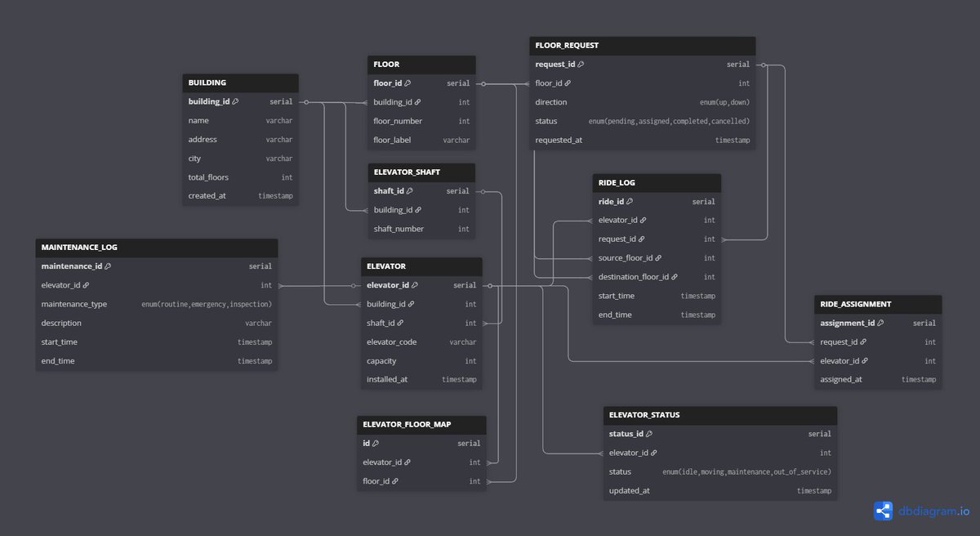980x536 pixels.
Task: Click the link icon beside building_id in ELEVATOR_SHAFT
Action: point(417,210)
